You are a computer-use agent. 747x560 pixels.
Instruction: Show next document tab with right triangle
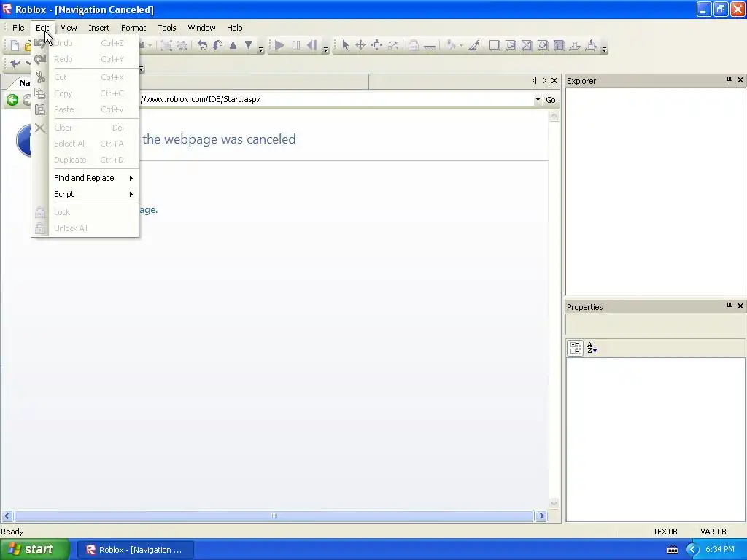[544, 81]
